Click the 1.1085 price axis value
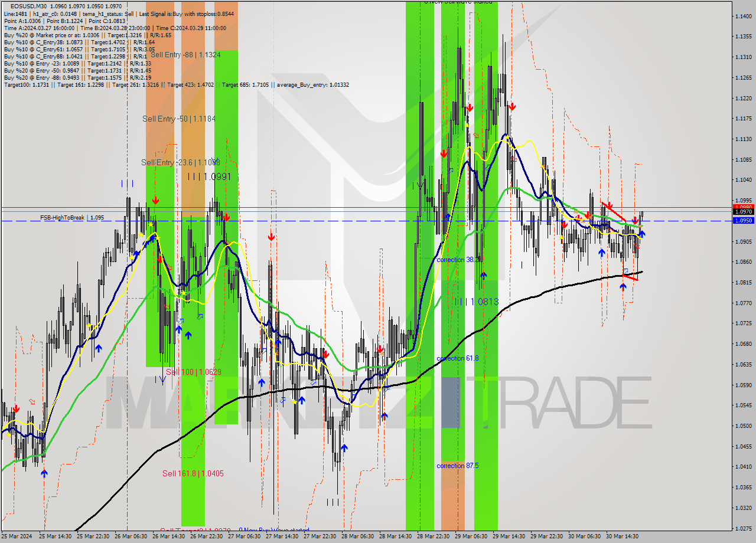The height and width of the screenshot is (543, 756). (743, 159)
